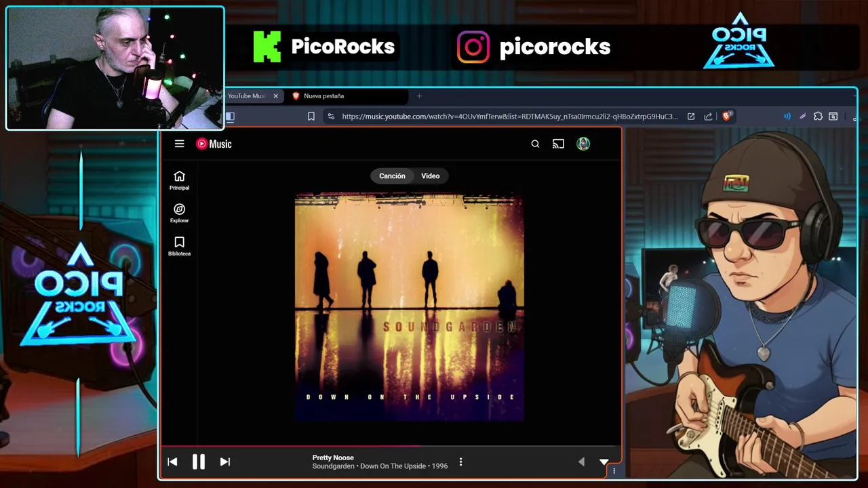This screenshot has width=868, height=488.
Task: Toggle the browser sidebar panel
Action: tap(231, 117)
